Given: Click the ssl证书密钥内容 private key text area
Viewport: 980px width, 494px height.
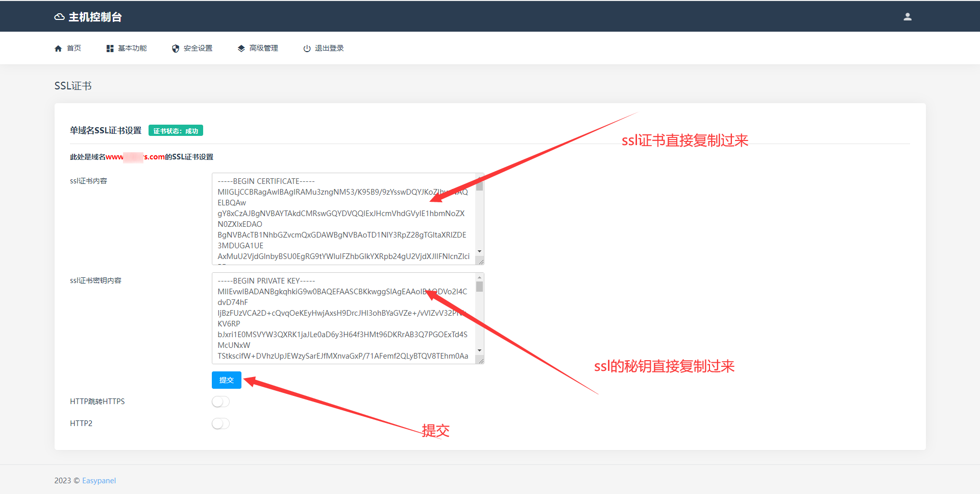Looking at the screenshot, I should click(x=343, y=318).
